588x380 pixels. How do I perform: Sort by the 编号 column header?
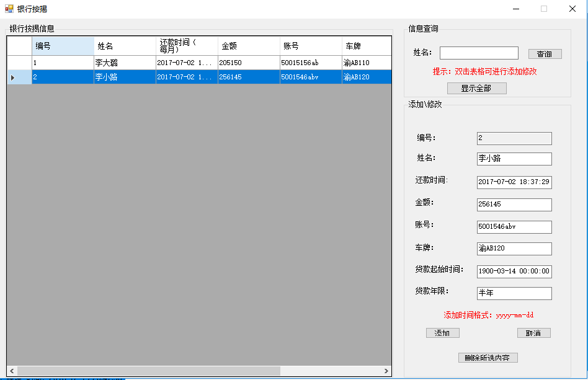63,46
